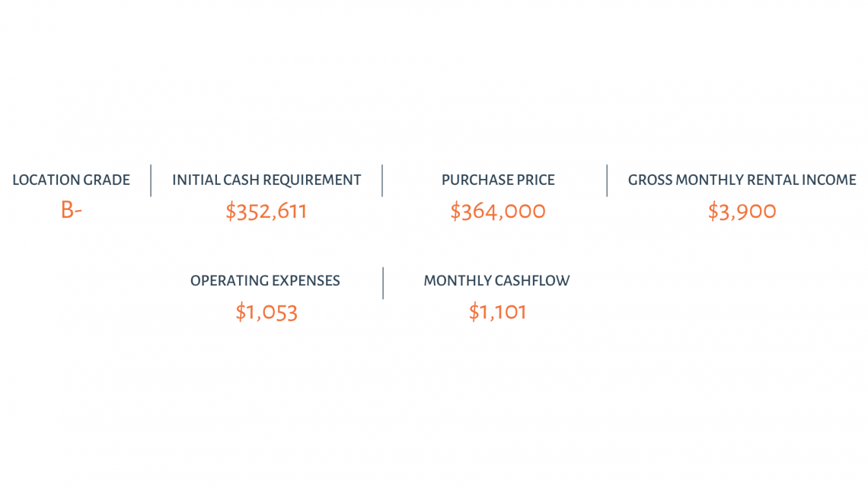The image size is (868, 488).
Task: Click divider between Purchase Price and Rental Income
Action: pos(607,180)
